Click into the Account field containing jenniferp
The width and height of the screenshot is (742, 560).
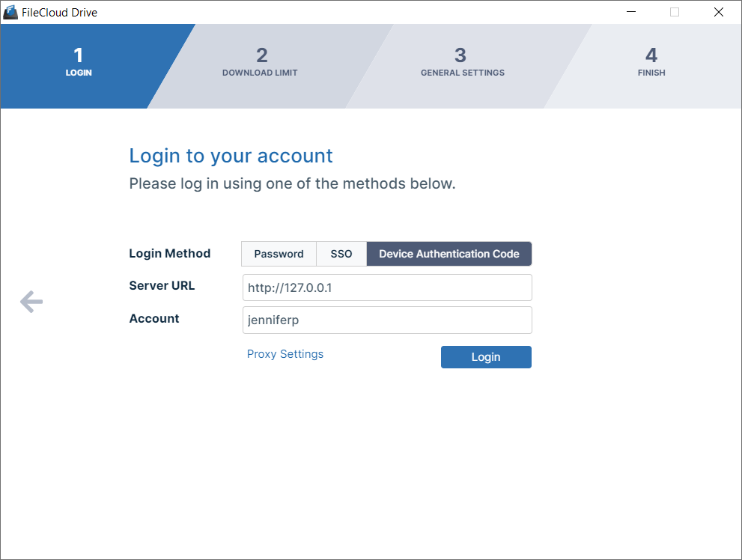387,320
